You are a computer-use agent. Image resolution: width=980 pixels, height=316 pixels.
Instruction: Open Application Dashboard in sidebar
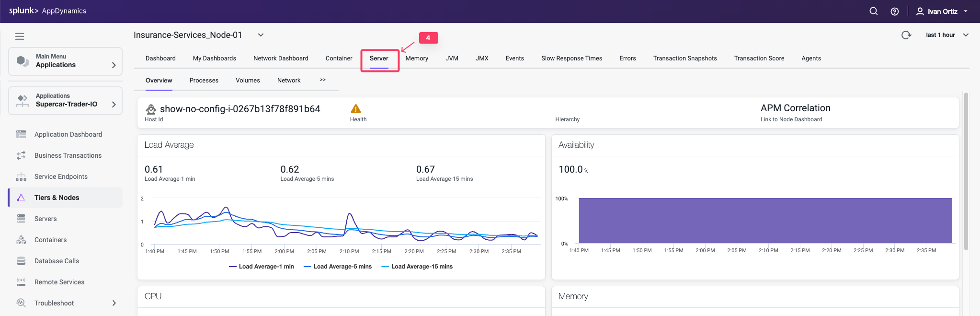coord(68,134)
